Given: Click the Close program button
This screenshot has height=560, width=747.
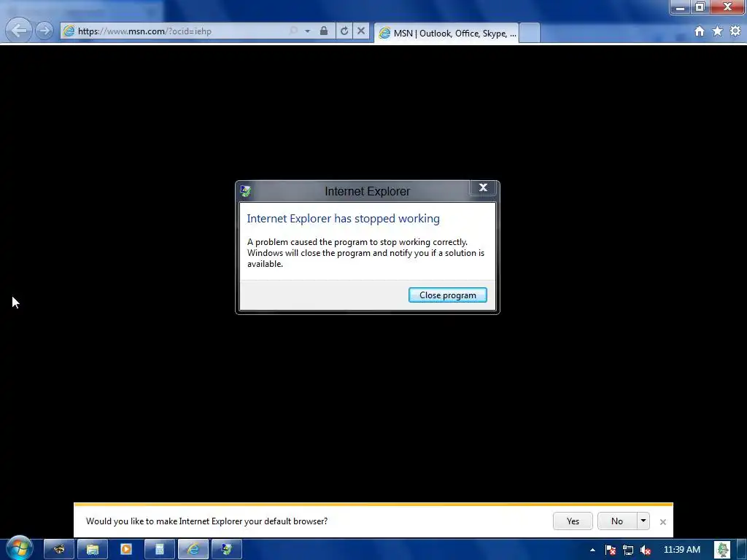Looking at the screenshot, I should (x=447, y=295).
